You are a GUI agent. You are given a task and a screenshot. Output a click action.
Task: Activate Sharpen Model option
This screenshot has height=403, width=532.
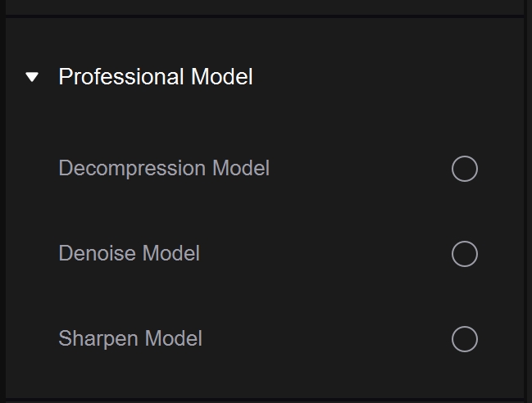(464, 339)
